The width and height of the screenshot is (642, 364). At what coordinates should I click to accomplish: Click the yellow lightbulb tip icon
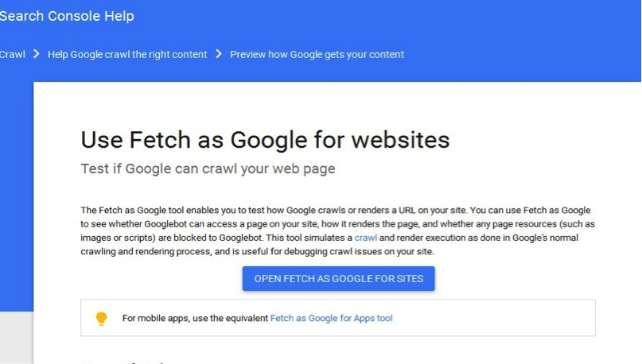coord(101,318)
